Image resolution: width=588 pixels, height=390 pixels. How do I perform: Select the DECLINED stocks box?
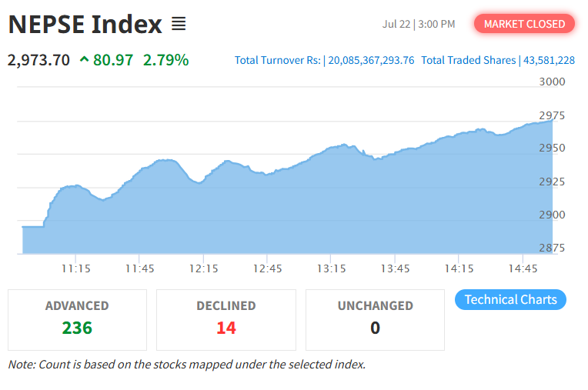click(226, 320)
